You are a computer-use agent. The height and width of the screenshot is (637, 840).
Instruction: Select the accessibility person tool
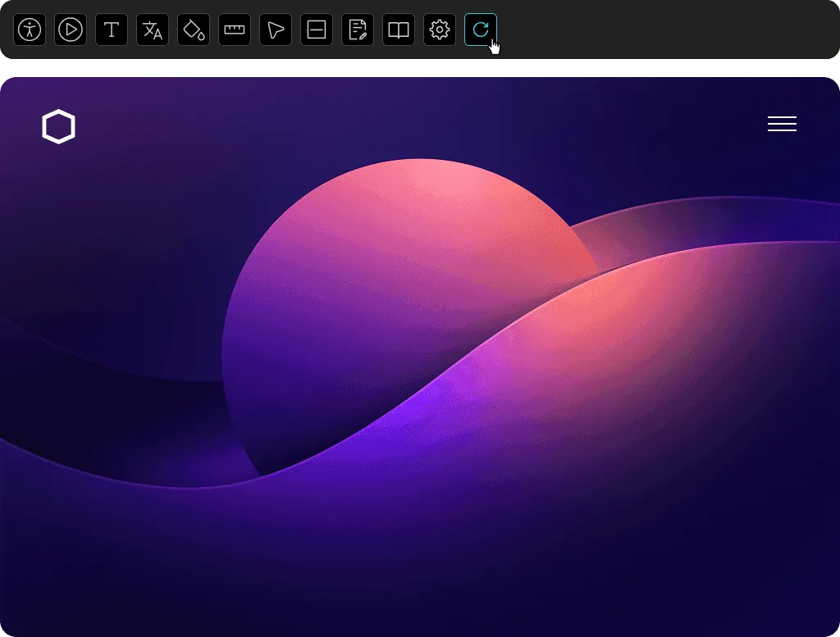pos(29,30)
